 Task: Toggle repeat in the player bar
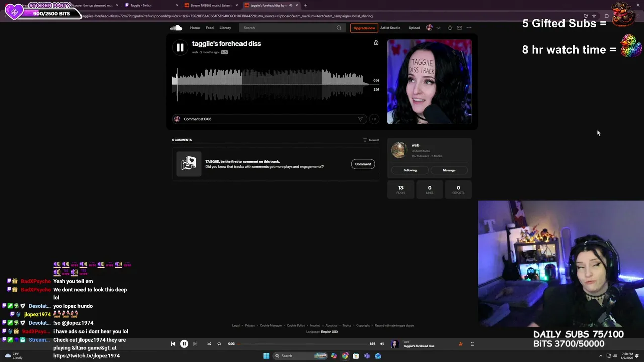[219, 344]
